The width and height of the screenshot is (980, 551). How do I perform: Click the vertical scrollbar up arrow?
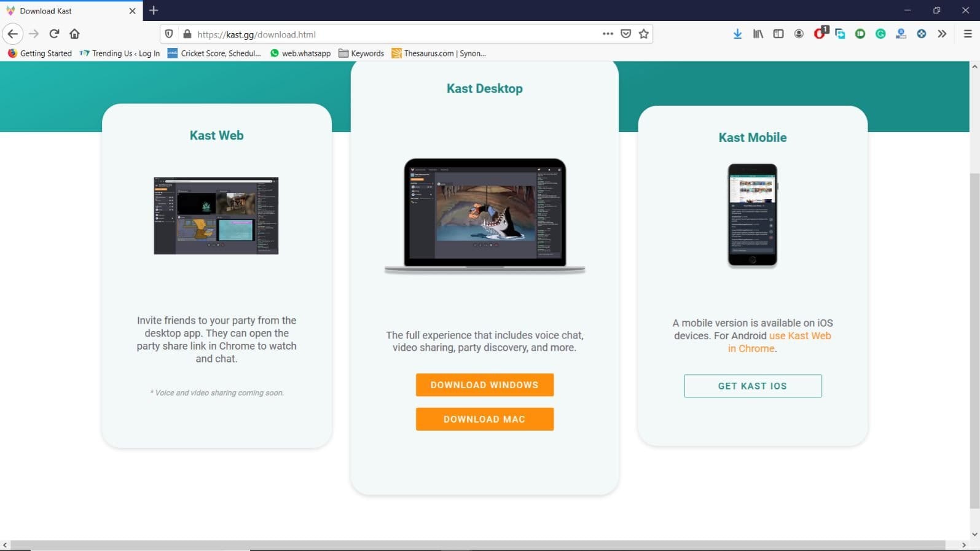pos(974,66)
